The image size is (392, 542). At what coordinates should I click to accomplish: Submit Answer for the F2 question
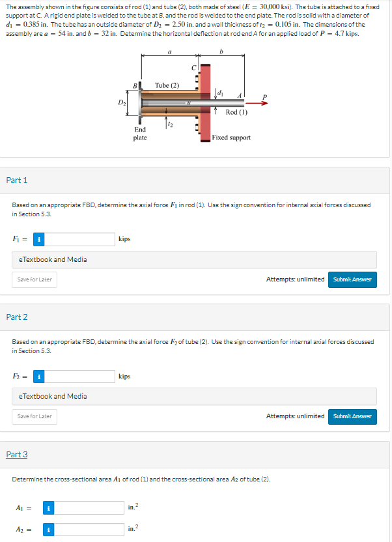click(352, 416)
